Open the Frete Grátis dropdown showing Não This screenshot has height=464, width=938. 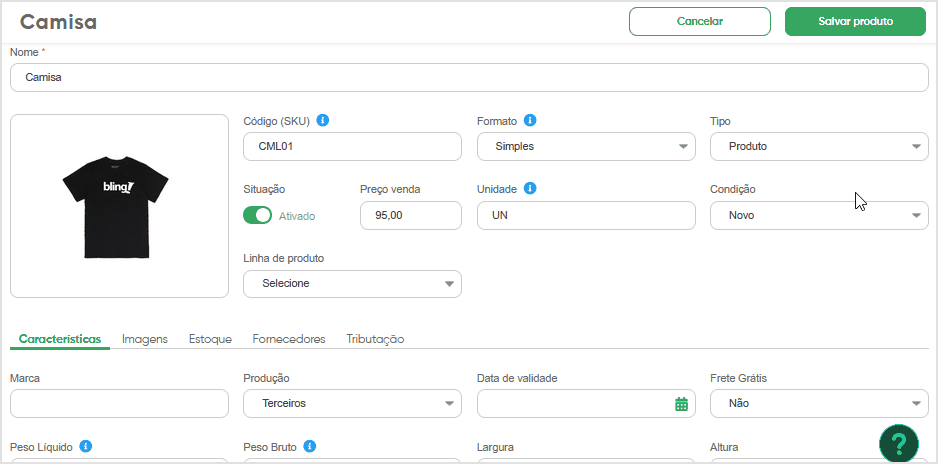click(819, 404)
